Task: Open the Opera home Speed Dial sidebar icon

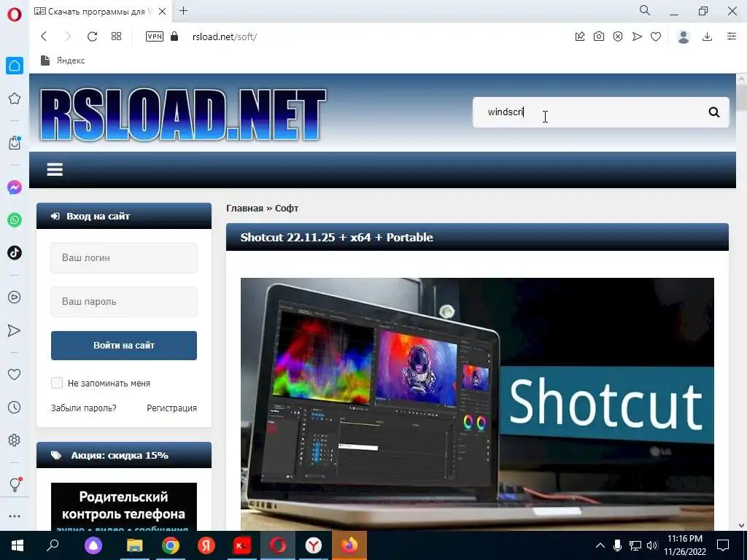Action: [15, 66]
